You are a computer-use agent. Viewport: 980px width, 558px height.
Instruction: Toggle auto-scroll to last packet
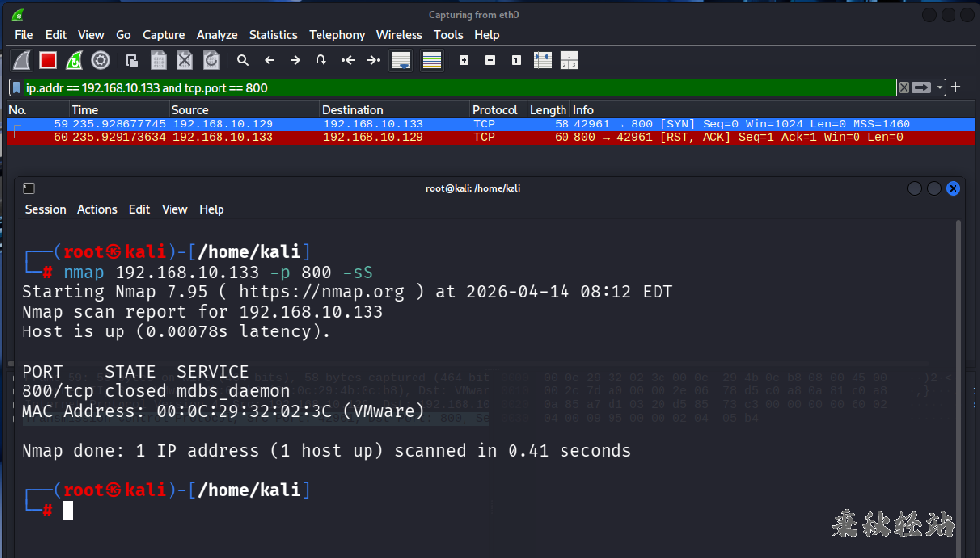click(x=400, y=61)
